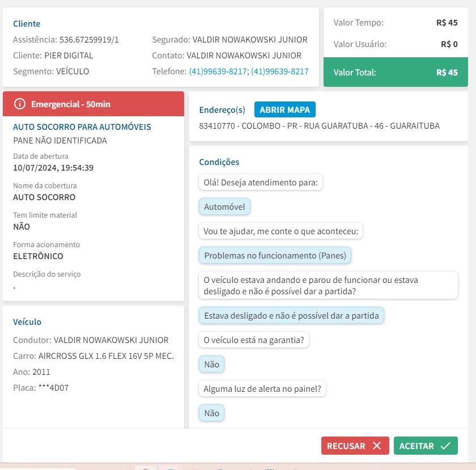Viewport: 476px width, 470px height.
Task: Click the X icon on RECUSAR button
Action: (377, 446)
